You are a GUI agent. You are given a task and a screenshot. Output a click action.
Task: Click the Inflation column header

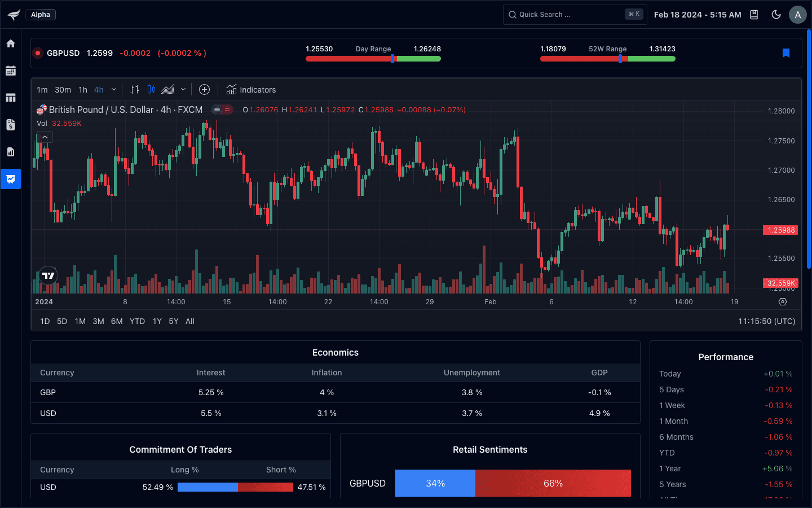click(x=327, y=373)
